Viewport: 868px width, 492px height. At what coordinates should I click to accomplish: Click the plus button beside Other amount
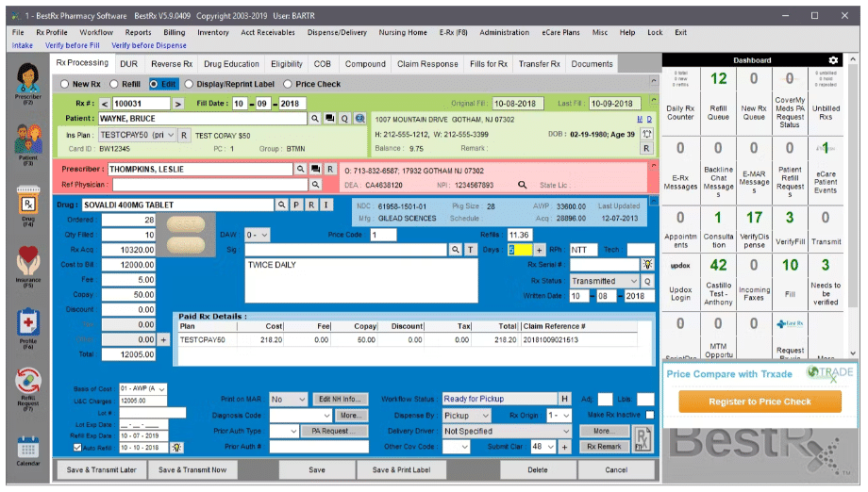pos(163,340)
